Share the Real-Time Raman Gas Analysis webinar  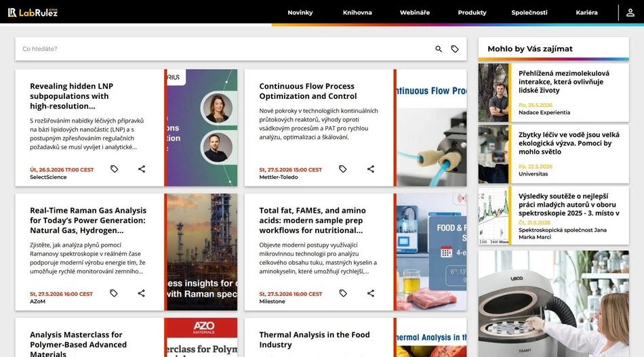[141, 293]
